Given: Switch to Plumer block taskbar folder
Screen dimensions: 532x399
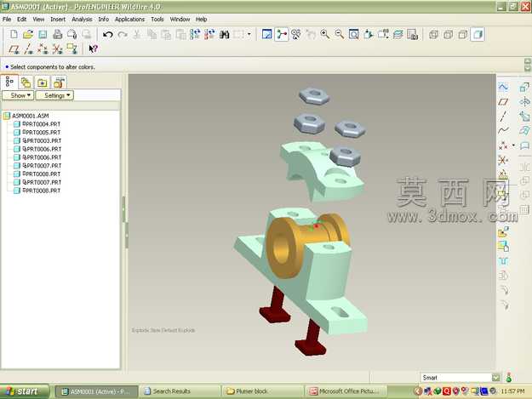Looking at the screenshot, I should tap(262, 391).
